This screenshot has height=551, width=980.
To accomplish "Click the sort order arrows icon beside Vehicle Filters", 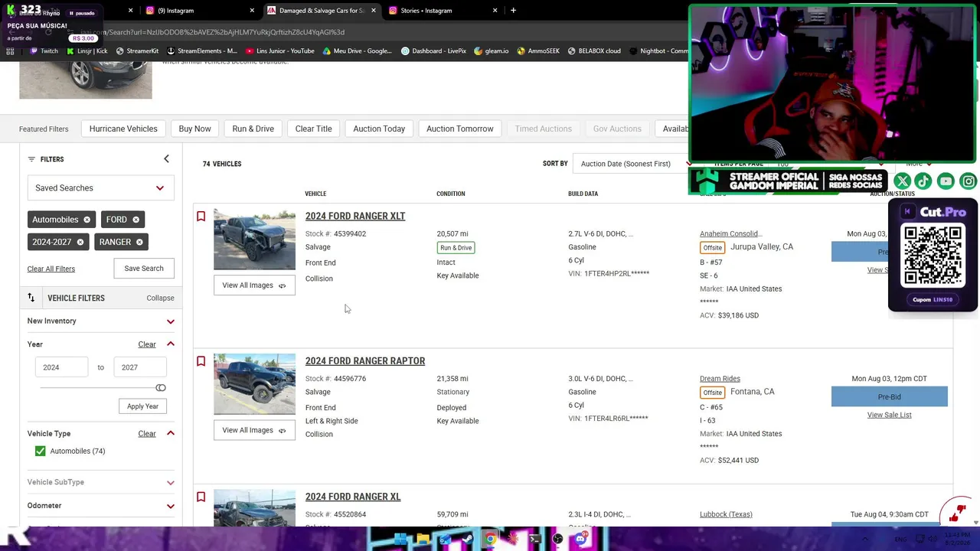I will click(x=31, y=298).
